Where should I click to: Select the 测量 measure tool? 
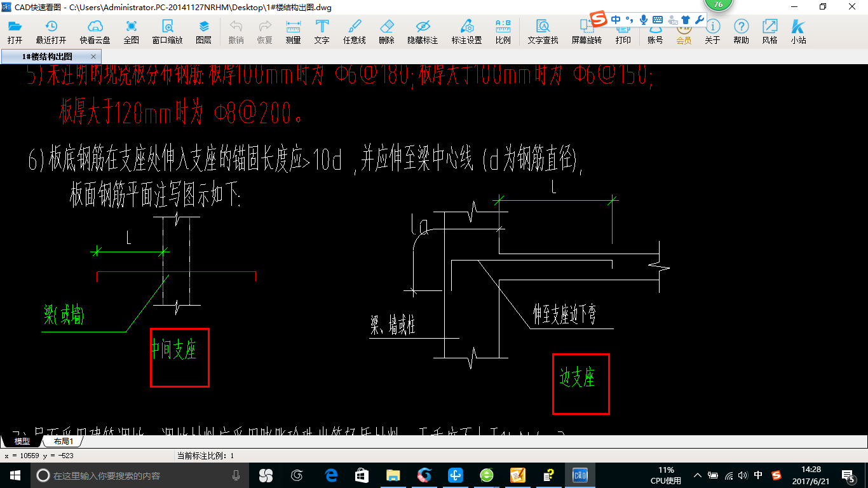click(293, 30)
